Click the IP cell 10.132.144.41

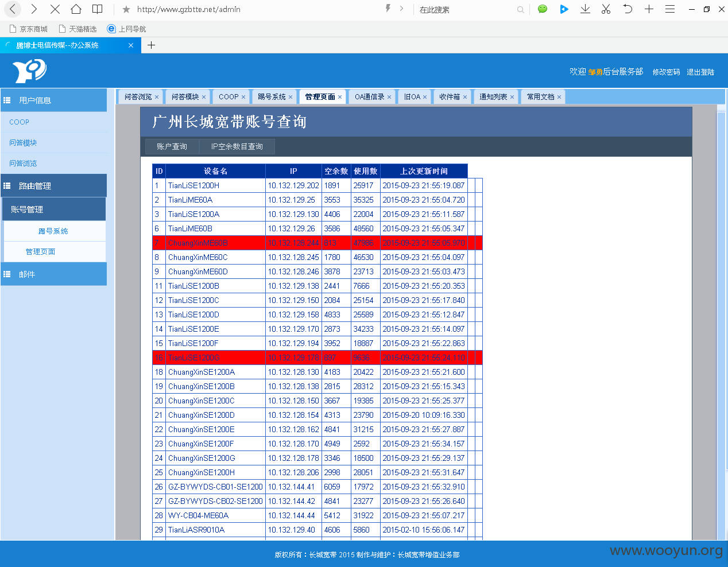(293, 487)
